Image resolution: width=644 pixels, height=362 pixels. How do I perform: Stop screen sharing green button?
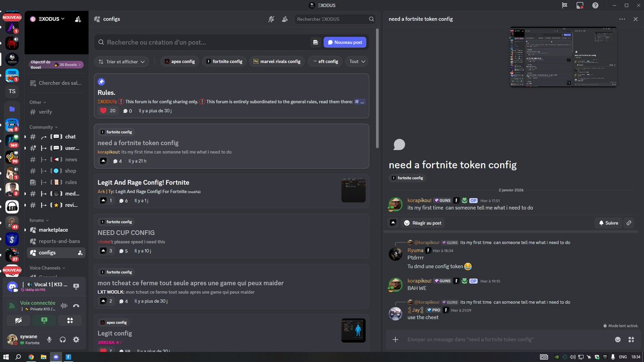(44, 320)
